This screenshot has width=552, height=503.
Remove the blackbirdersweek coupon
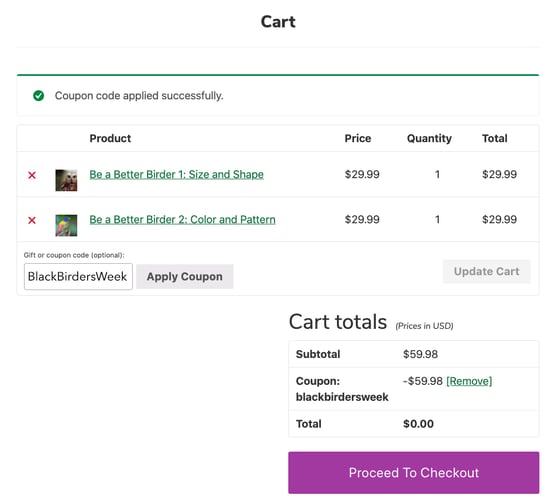[469, 381]
